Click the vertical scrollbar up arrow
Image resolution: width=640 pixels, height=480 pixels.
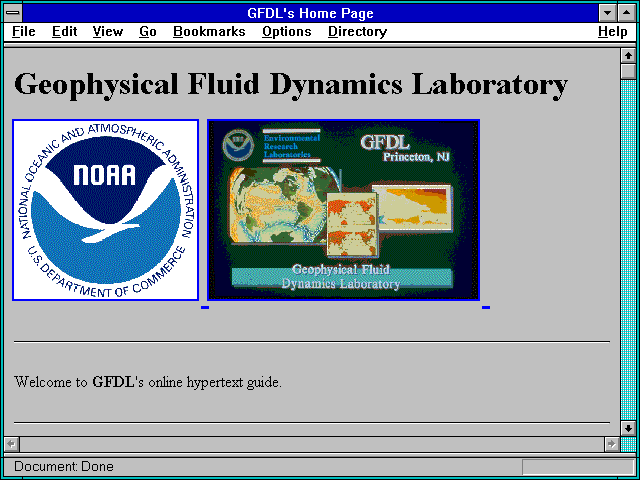click(x=628, y=56)
